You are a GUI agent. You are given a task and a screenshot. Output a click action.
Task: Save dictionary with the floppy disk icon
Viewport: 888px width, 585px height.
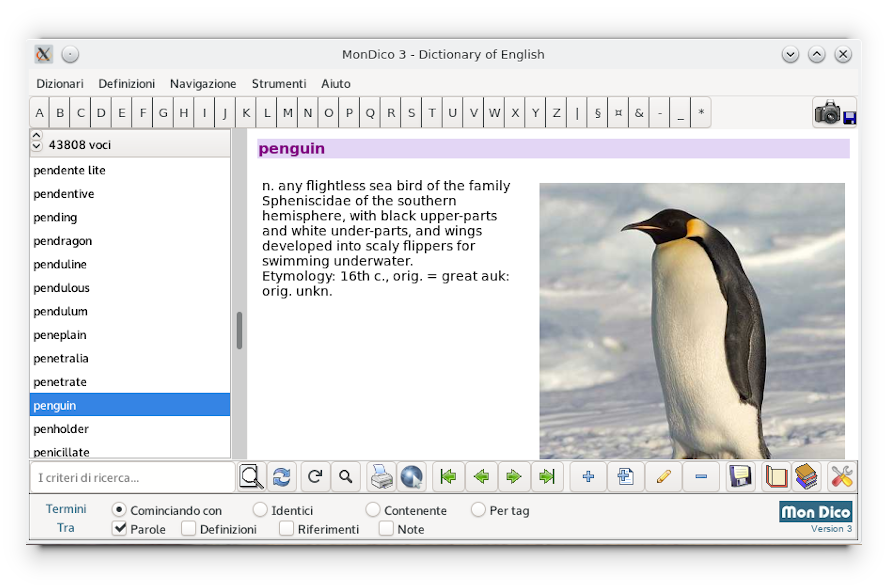coord(740,477)
